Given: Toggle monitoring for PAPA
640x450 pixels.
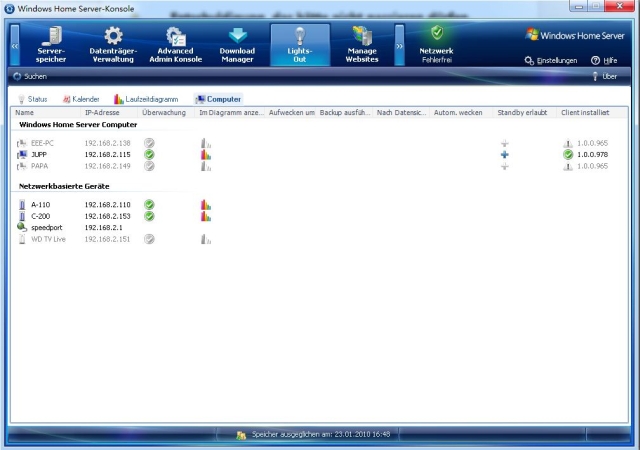Looking at the screenshot, I should [149, 166].
